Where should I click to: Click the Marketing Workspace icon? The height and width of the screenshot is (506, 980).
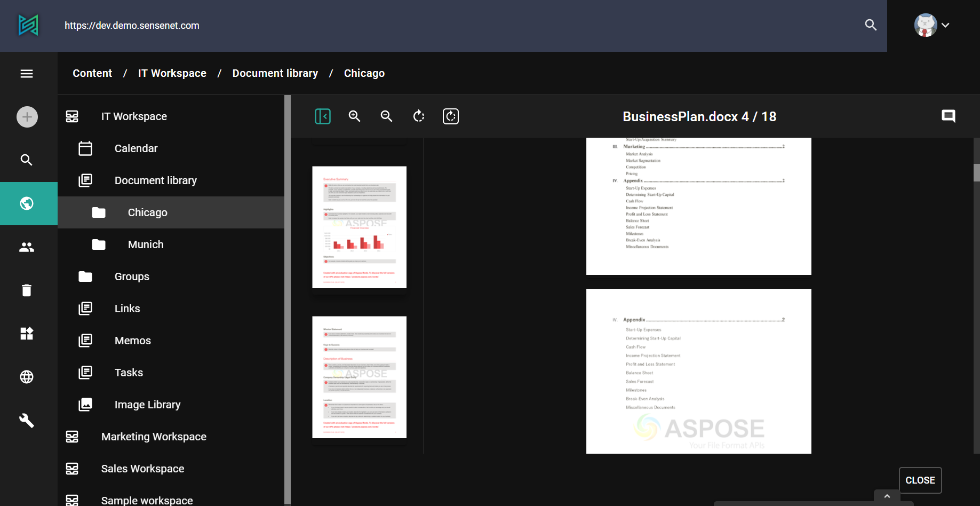pos(72,437)
